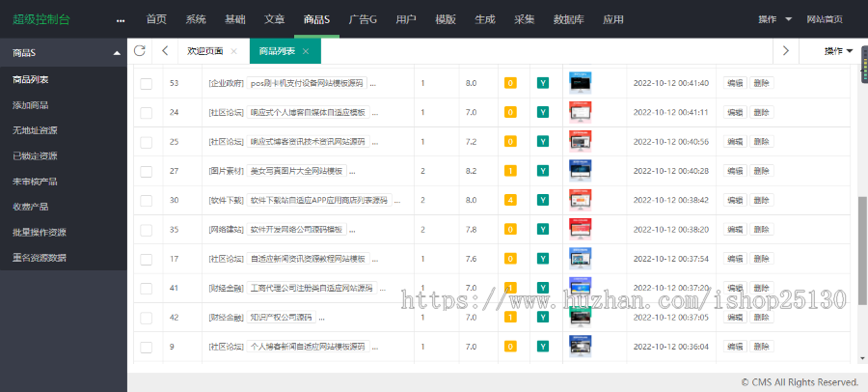Click the Y status badge in row 24
The image size is (868, 392).
click(543, 112)
